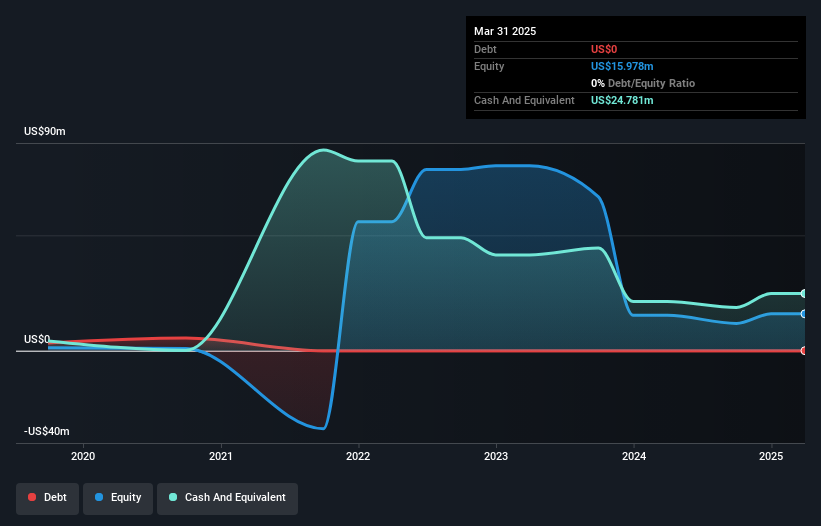The width and height of the screenshot is (821, 526).
Task: Select the teal Cash endpoint marker on chart
Action: pos(804,294)
